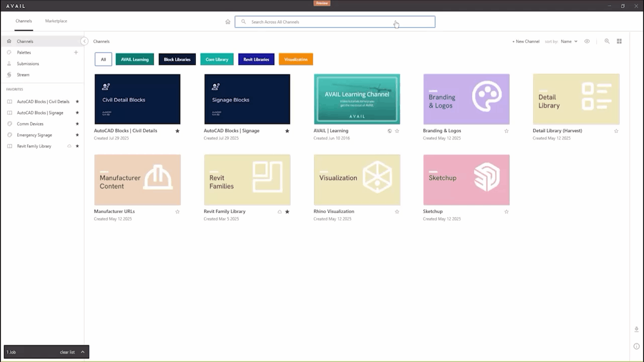Screen dimensions: 644x362
Task: Unfavorite Revit Family Library card star
Action: click(x=287, y=212)
